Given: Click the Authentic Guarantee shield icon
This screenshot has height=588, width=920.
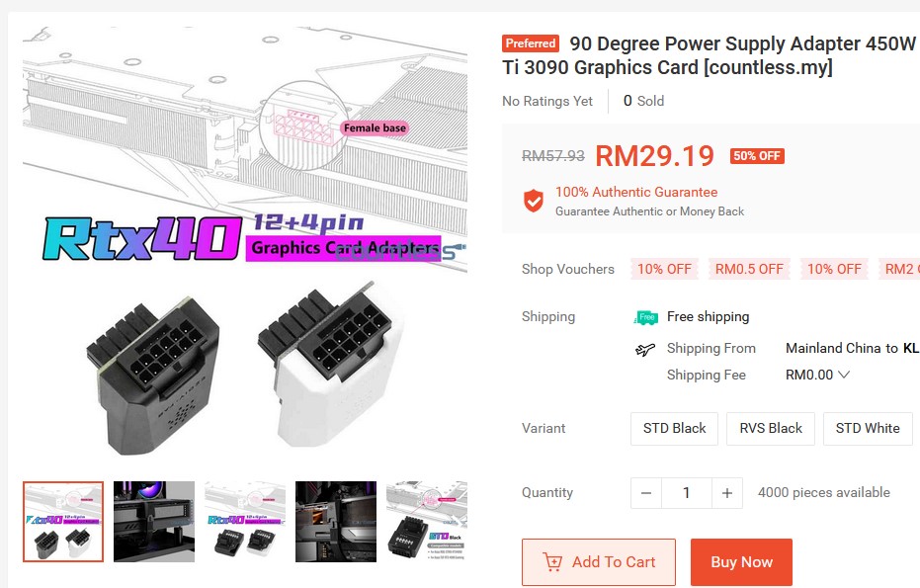Looking at the screenshot, I should [534, 201].
